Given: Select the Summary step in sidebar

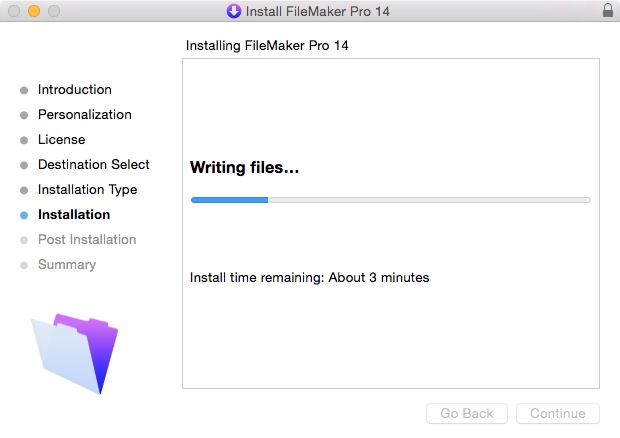Looking at the screenshot, I should pos(67,264).
